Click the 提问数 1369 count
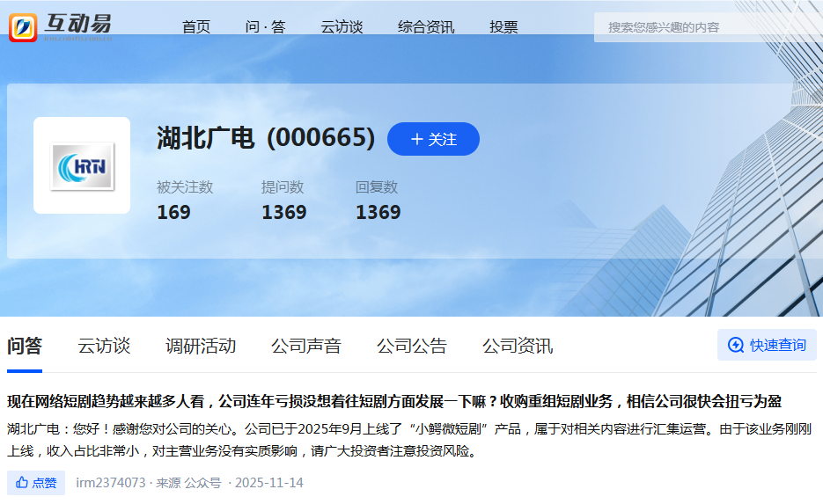 tap(284, 200)
